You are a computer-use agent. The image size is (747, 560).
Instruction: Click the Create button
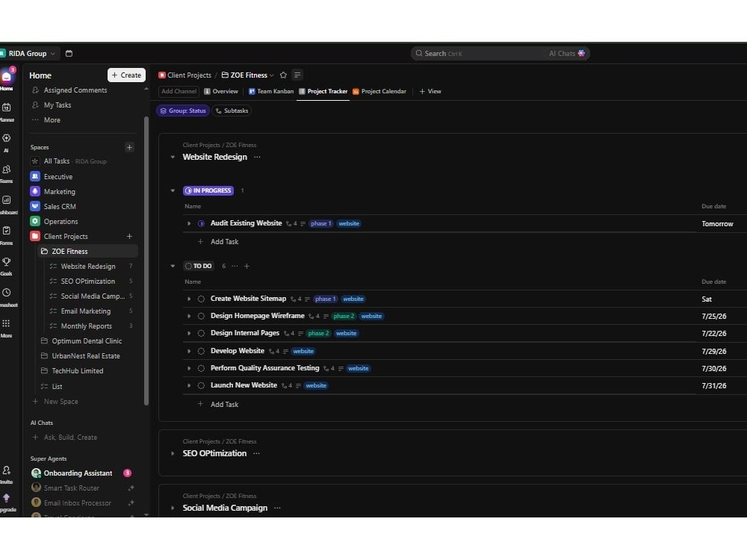pyautogui.click(x=126, y=75)
